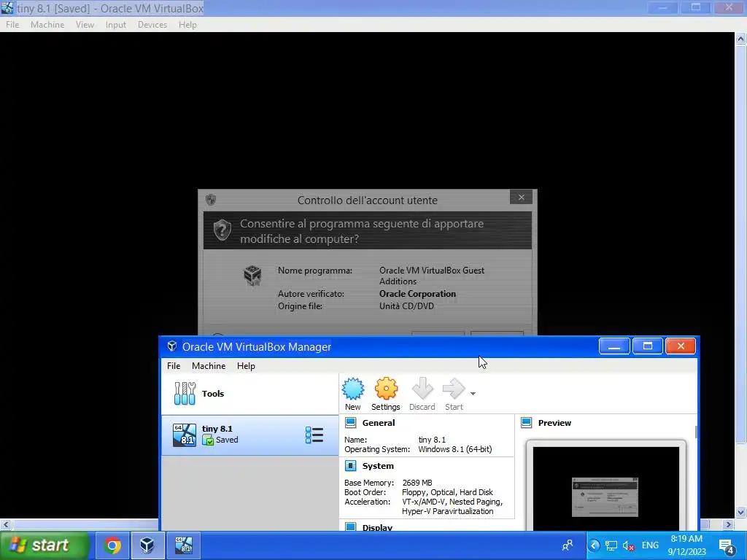Click the Windows start button
The width and height of the screenshot is (747, 560).
44,545
